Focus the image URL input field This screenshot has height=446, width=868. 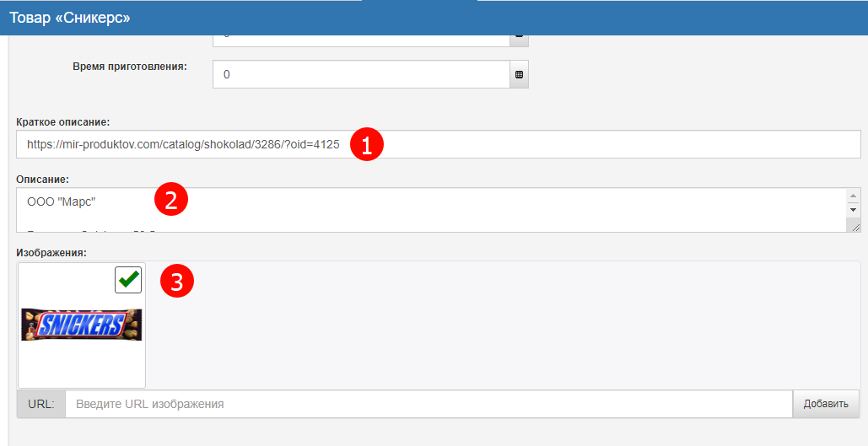tap(429, 404)
